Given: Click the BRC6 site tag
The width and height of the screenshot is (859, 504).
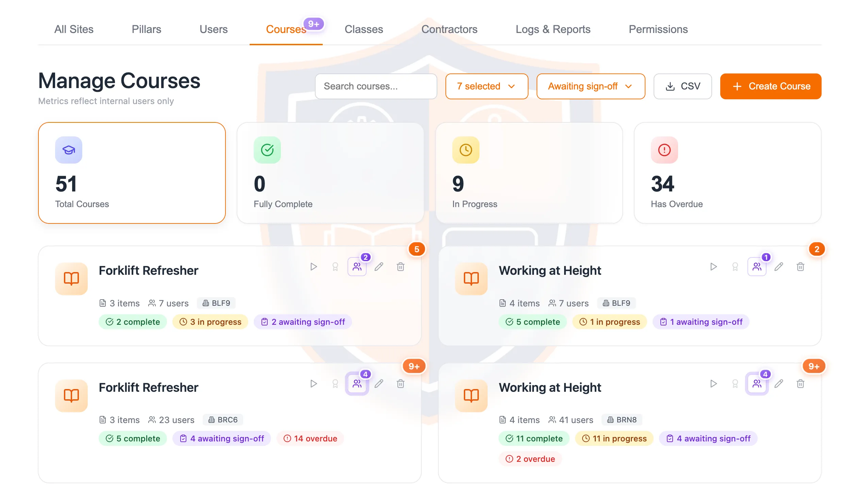Looking at the screenshot, I should (x=223, y=420).
